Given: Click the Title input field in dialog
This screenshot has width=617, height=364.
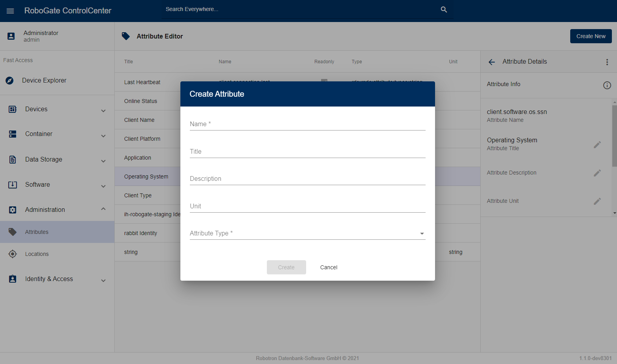Looking at the screenshot, I should point(307,152).
